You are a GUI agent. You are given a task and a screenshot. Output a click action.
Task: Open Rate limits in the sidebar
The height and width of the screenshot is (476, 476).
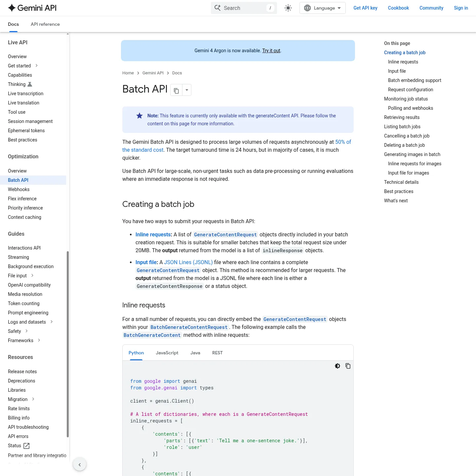pyautogui.click(x=19, y=409)
